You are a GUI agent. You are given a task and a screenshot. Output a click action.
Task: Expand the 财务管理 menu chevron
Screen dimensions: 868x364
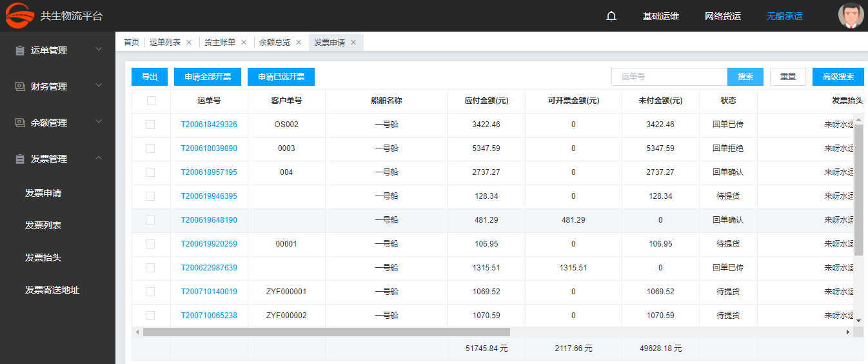point(99,86)
